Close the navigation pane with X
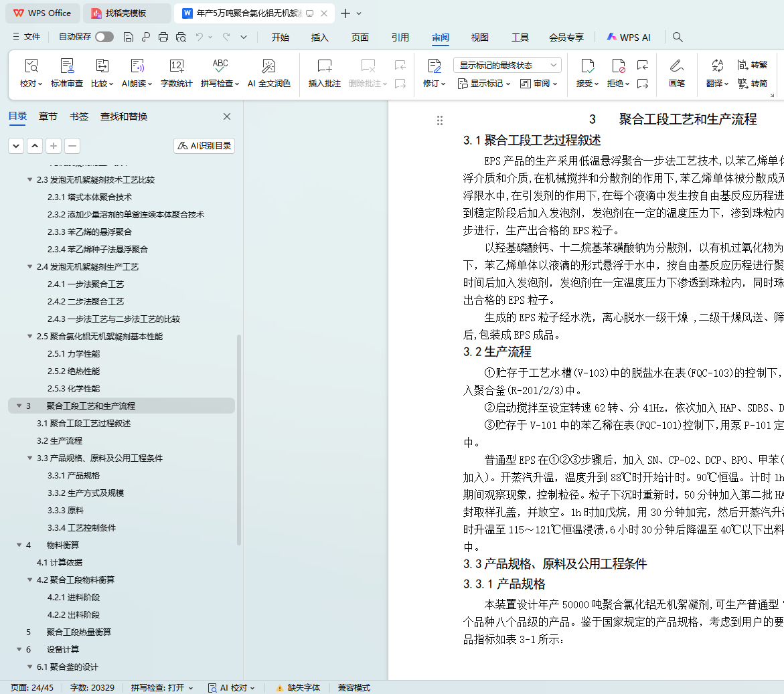Viewport: 784px width, 694px height. [227, 116]
